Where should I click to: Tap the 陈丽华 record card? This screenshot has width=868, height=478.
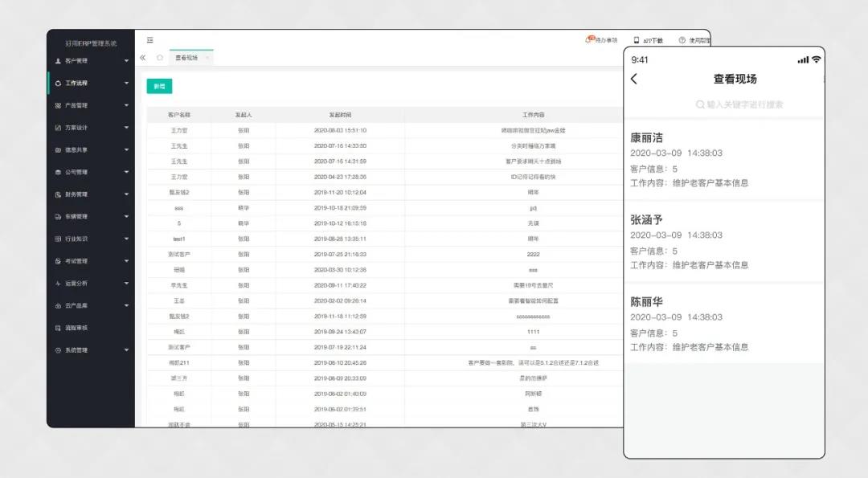pos(723,324)
